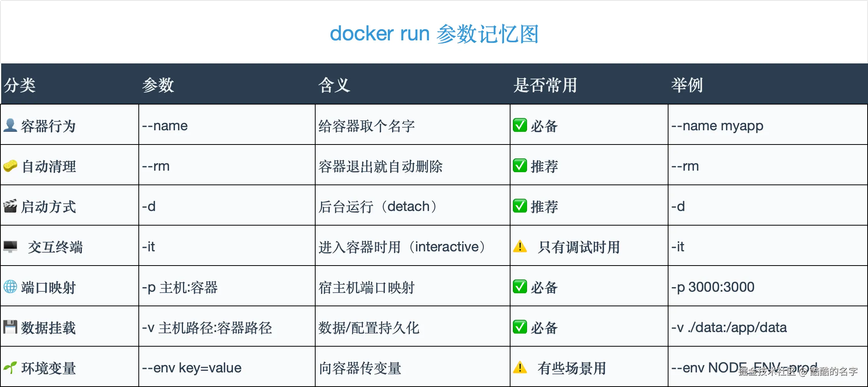Click the person icon beside 容器行为

(10, 125)
